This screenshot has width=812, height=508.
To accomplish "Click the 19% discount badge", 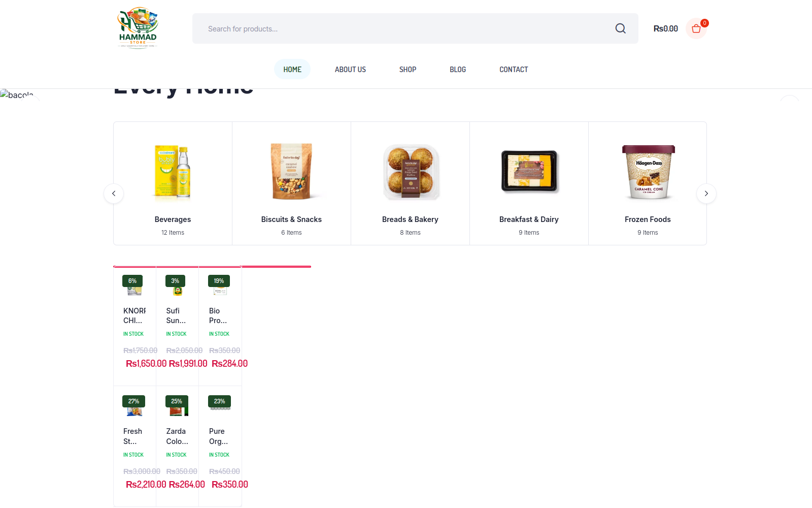I will (x=219, y=281).
